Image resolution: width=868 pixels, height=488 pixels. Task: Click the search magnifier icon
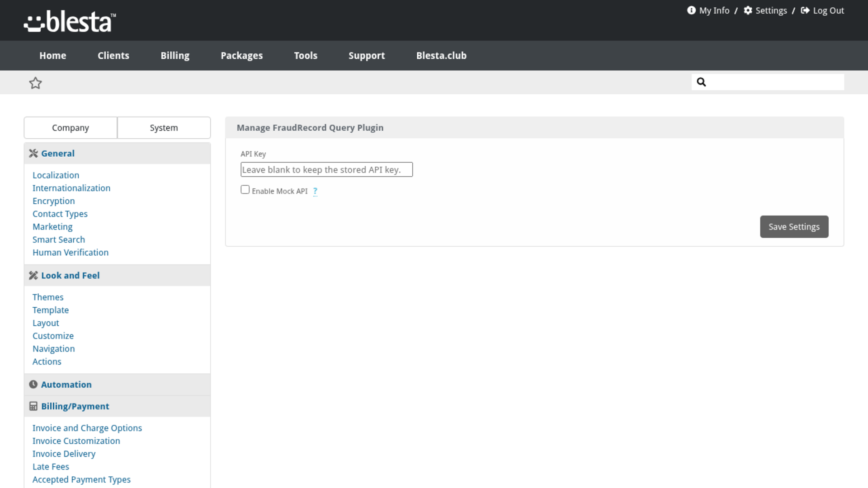coord(701,82)
